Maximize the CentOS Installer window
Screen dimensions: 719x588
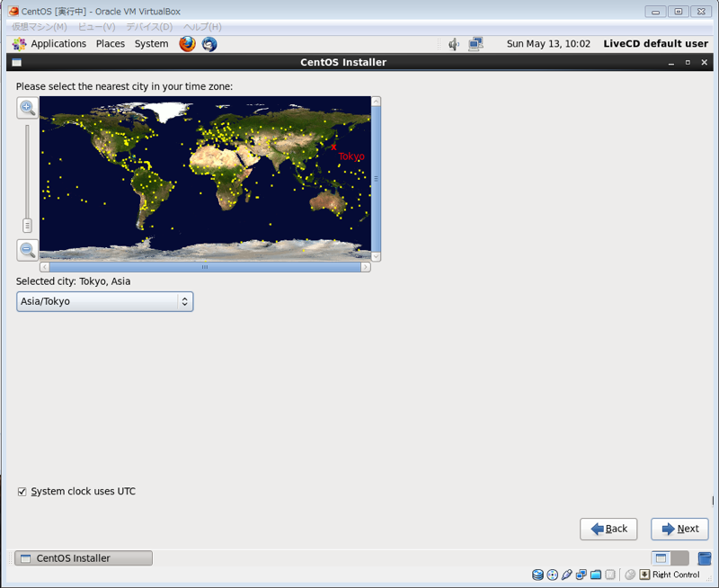click(x=688, y=62)
